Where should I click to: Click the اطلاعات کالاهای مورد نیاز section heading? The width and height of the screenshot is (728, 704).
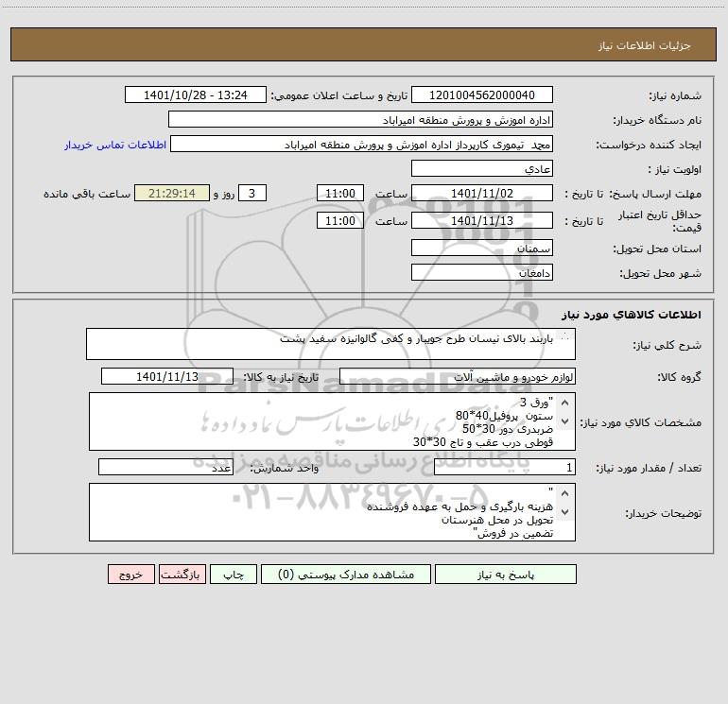tap(632, 315)
